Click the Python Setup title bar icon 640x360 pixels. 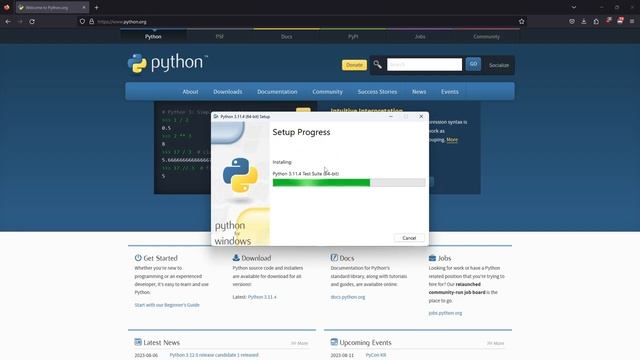point(216,116)
